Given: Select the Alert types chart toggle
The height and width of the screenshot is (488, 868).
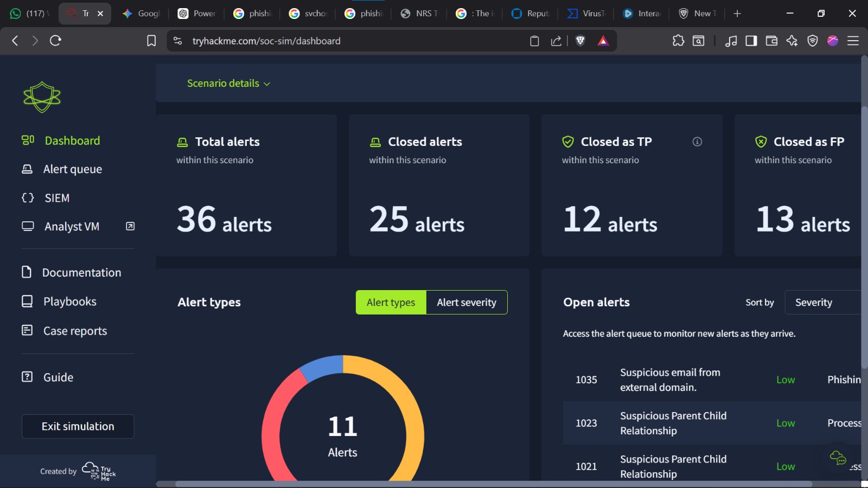Looking at the screenshot, I should tap(391, 303).
